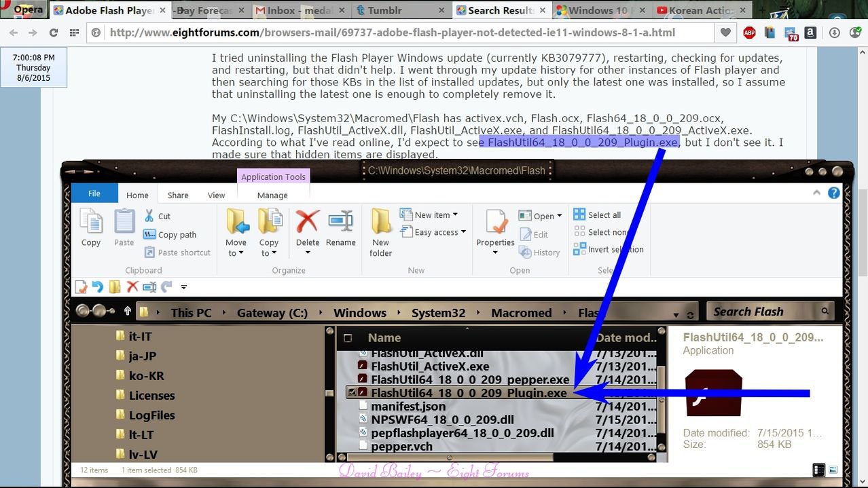This screenshot has width=868, height=488.
Task: Open the ABP Adblock Plus extension
Action: (749, 33)
